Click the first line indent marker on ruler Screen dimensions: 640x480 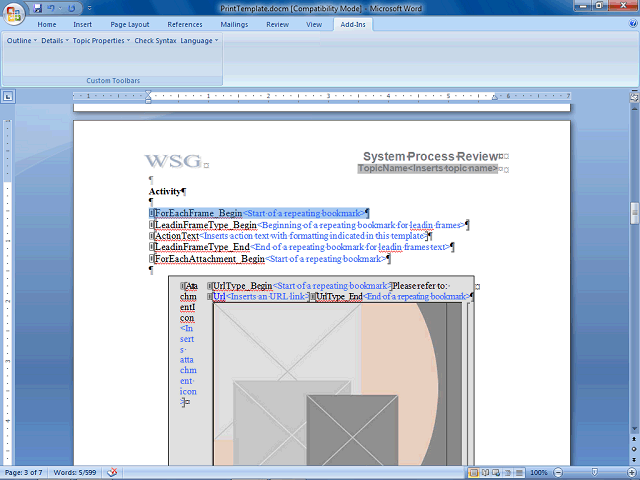pos(148,93)
